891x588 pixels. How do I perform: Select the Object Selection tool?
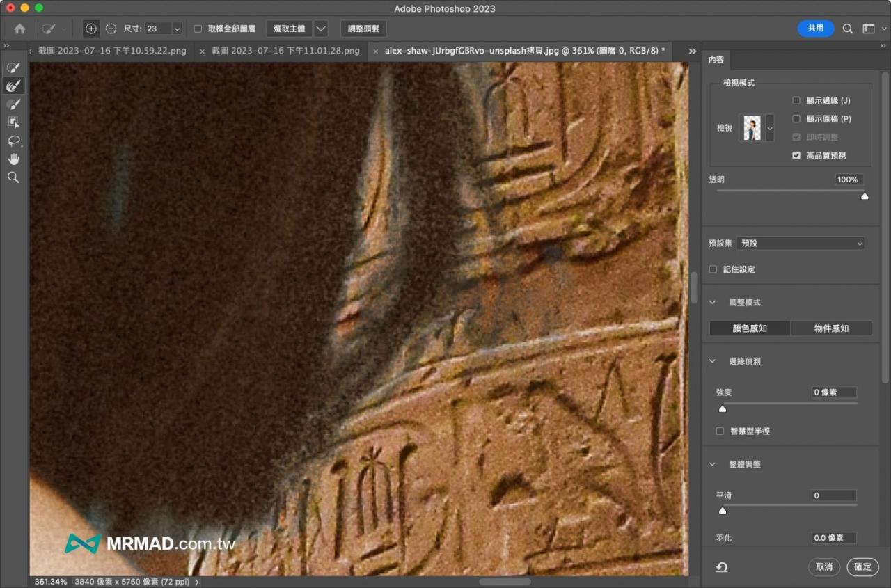(13, 122)
